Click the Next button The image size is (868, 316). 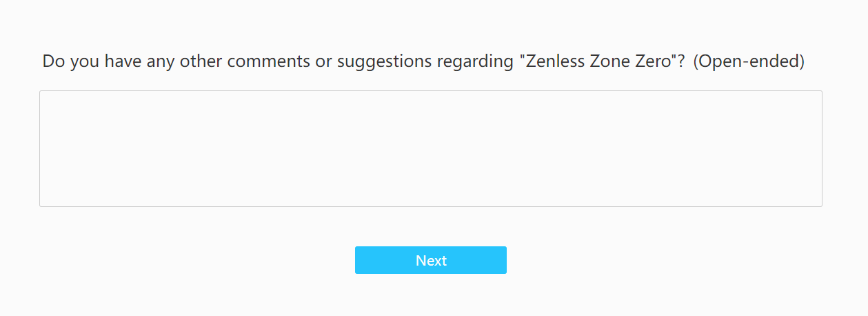pyautogui.click(x=430, y=260)
